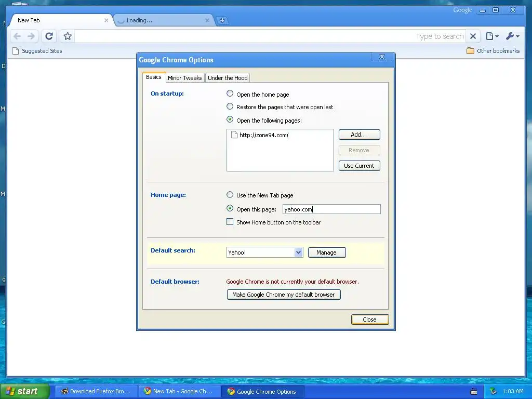The width and height of the screenshot is (532, 399).
Task: Switch to New Tab - Google Chrome taskbar item
Action: pos(179,391)
